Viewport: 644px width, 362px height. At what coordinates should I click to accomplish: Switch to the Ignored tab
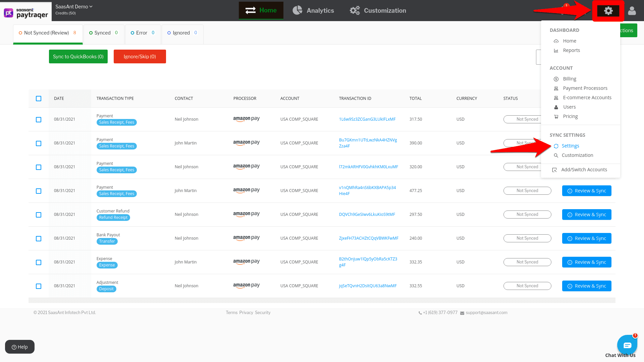182,34
